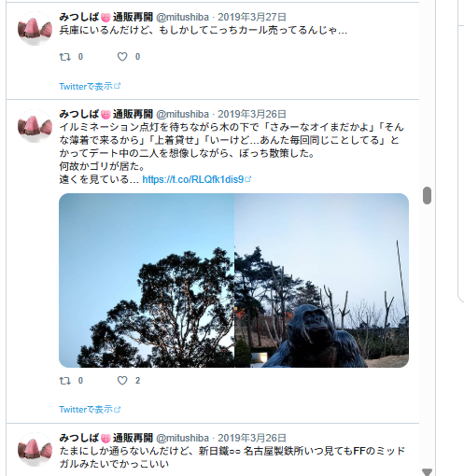Open the gorilla statue photo thumbnail
Viewport: 464px width, 476px height.
pos(321,280)
